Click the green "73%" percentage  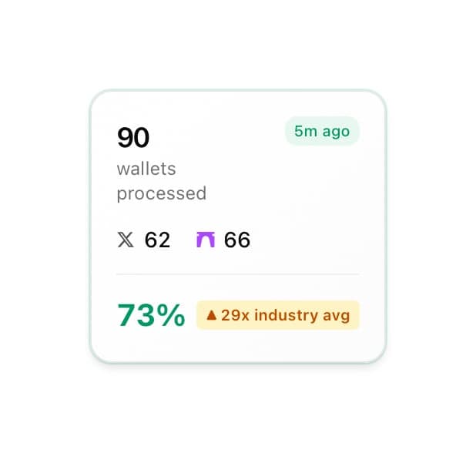pos(151,315)
